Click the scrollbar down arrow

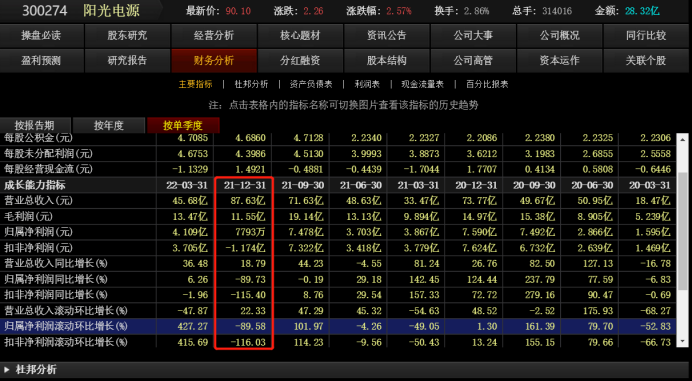(x=682, y=342)
